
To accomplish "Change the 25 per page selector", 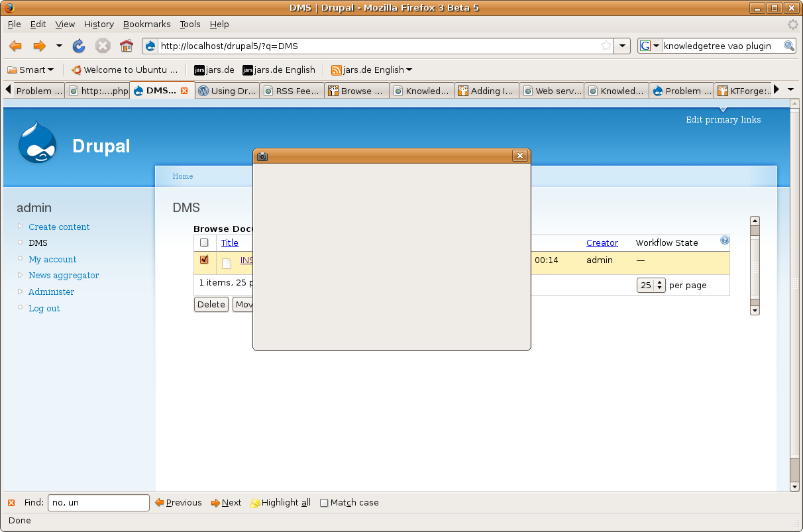I will 651,286.
